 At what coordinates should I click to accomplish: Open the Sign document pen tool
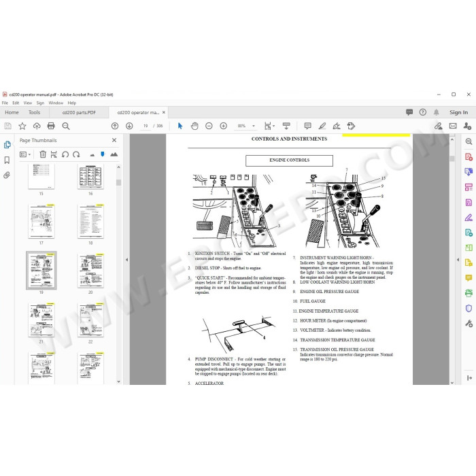point(337,126)
